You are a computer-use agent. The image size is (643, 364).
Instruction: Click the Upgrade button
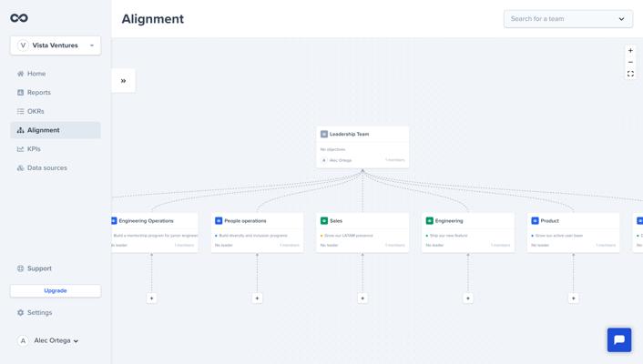56,290
